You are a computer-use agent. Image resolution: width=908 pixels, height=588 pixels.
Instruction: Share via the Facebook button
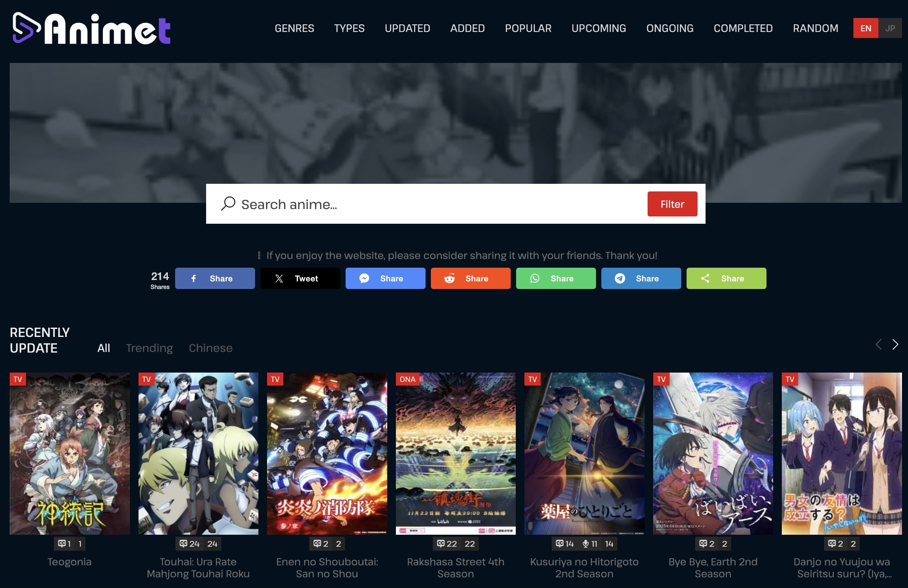pos(215,278)
